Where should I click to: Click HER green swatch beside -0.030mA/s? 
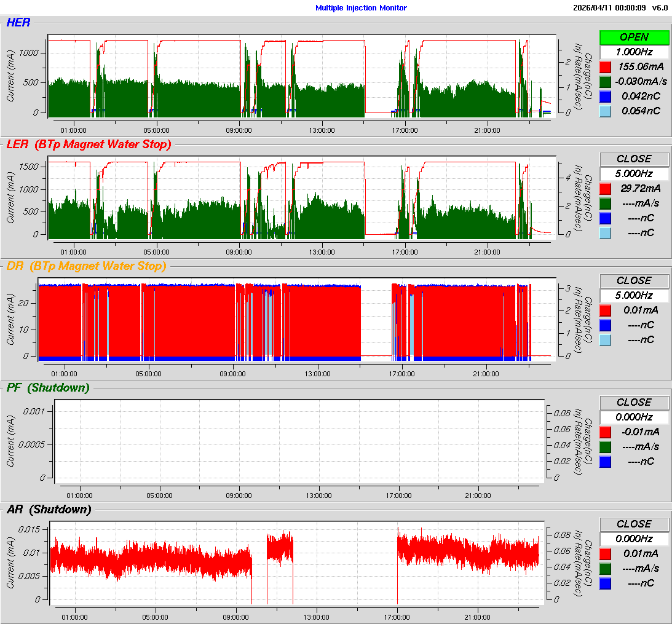click(x=605, y=81)
